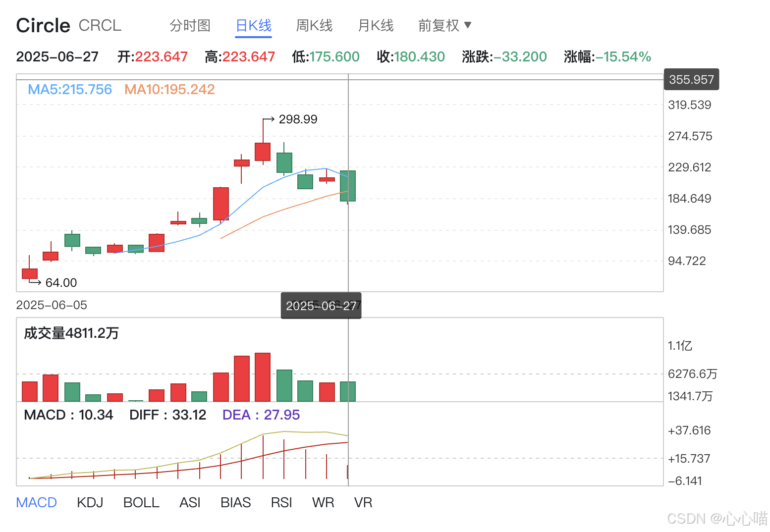Click the 274.575 price axis label
The height and width of the screenshot is (532, 770).
[x=690, y=136]
